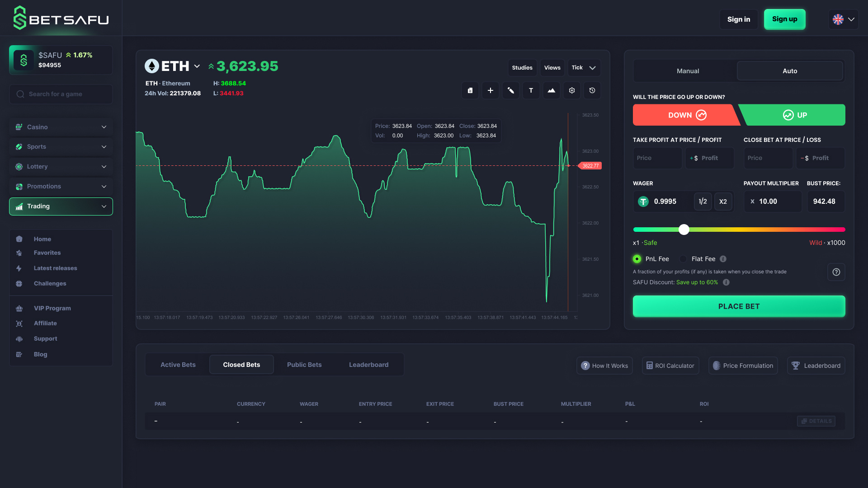
Task: Open the ETH asset selector dropdown
Action: point(197,66)
